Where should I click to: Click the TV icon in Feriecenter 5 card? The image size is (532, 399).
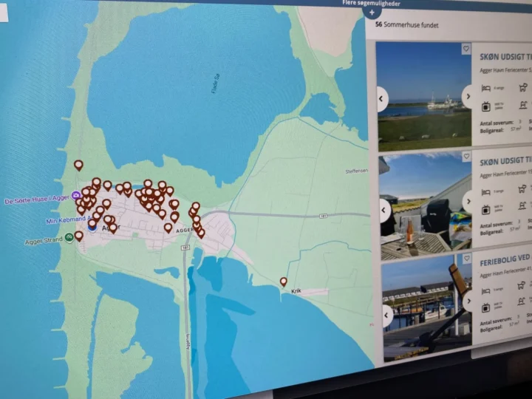point(486,106)
